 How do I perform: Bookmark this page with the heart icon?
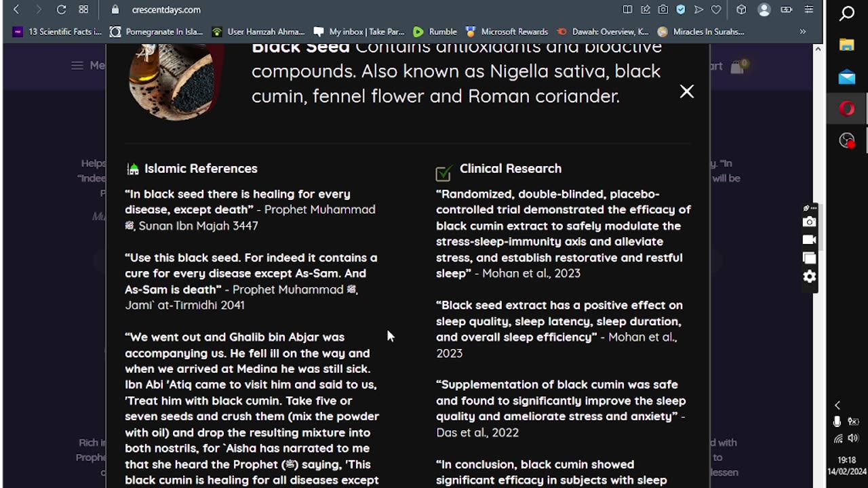point(716,9)
